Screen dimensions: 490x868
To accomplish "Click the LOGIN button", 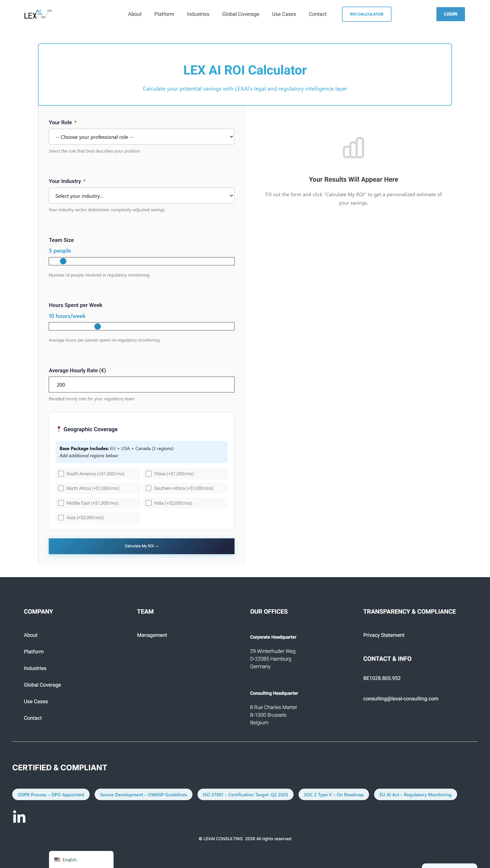I will 450,14.
